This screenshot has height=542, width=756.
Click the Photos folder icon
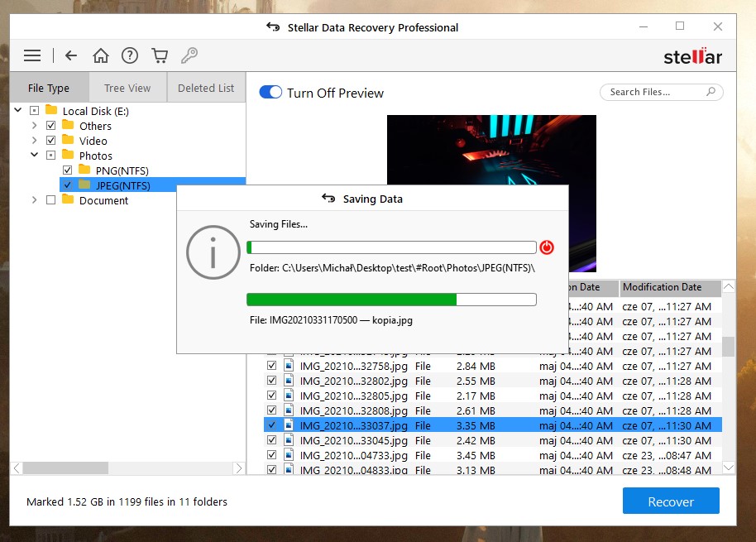pos(68,156)
